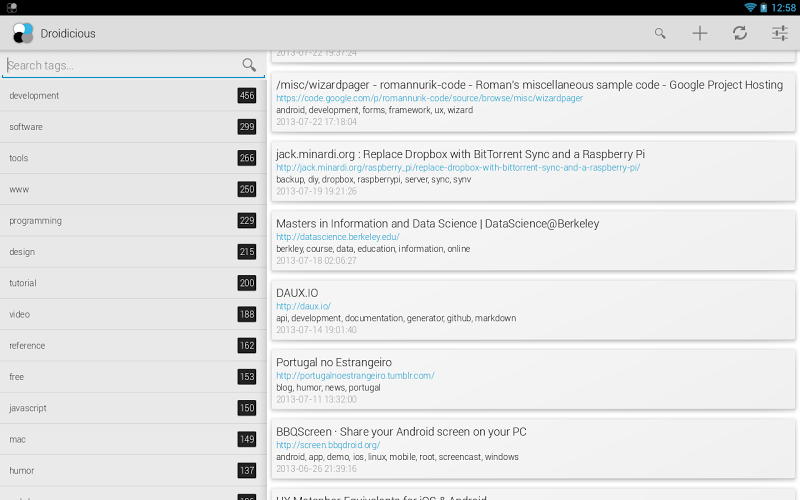This screenshot has height=500, width=800.
Task: Click the 299 count badge for software
Action: (247, 127)
